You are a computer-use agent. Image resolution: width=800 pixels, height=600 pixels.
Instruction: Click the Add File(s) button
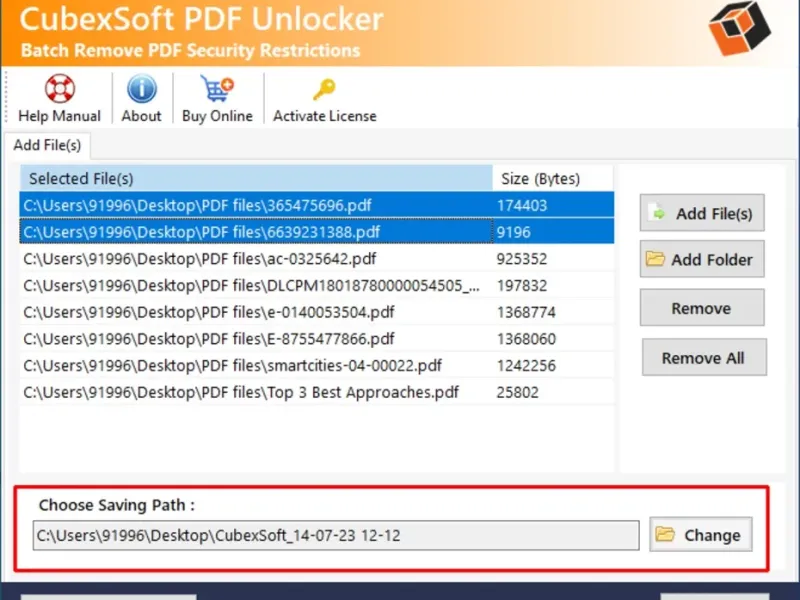coord(702,213)
